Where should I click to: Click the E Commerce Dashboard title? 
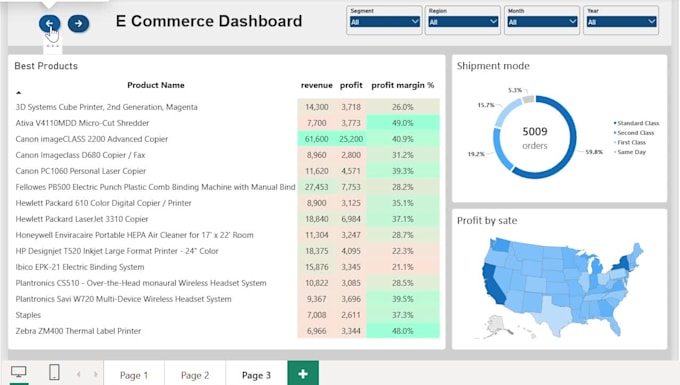[209, 21]
